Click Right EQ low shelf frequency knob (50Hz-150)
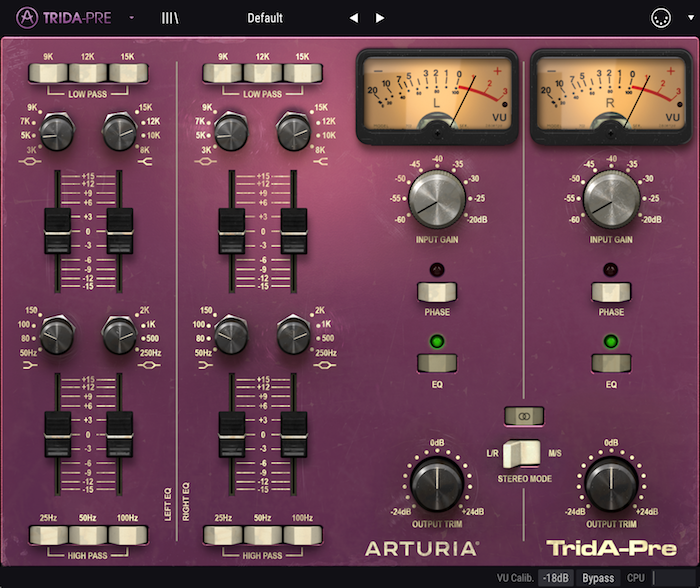The image size is (700, 588). point(231,334)
